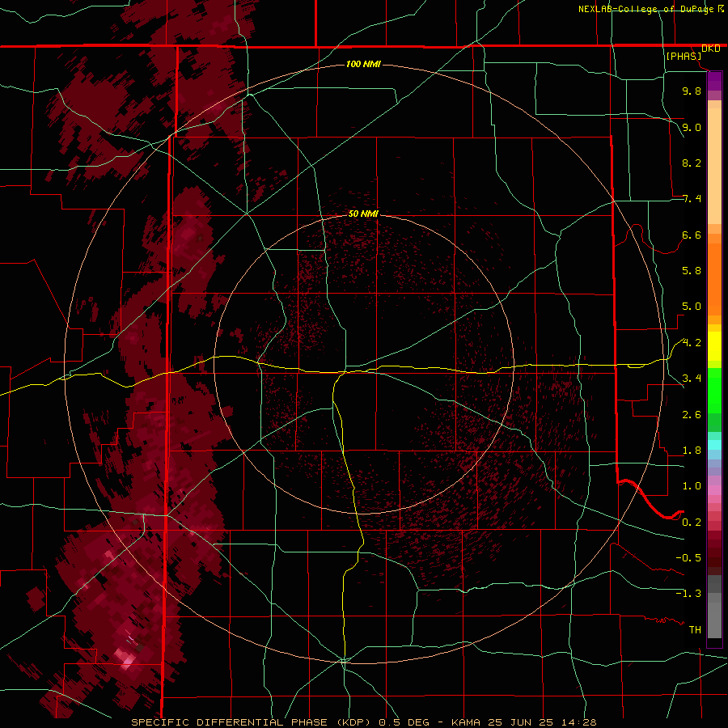Click the 8.2 legend value
The height and width of the screenshot is (728, 728).
pyautogui.click(x=692, y=163)
